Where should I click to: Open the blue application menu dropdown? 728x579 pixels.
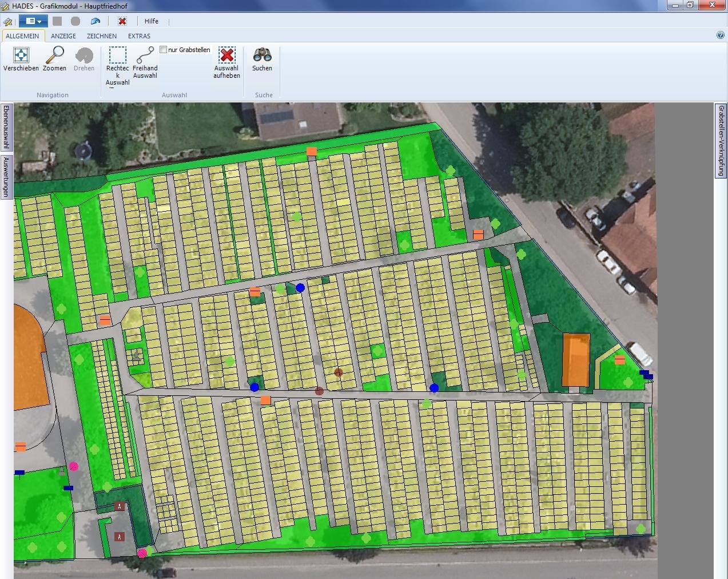pos(33,21)
